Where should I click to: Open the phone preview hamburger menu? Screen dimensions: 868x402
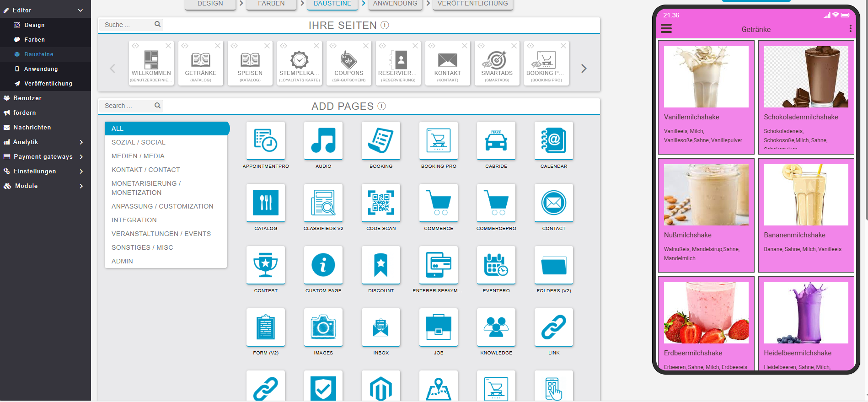[666, 29]
